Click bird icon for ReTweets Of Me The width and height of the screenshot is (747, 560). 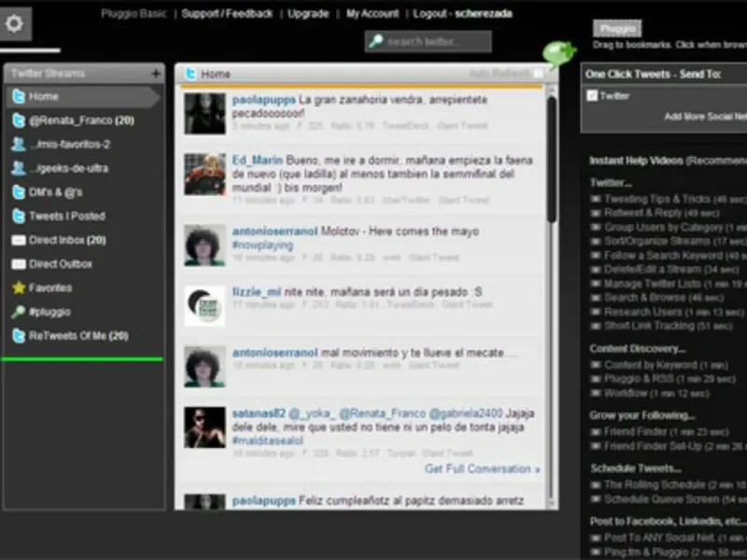(19, 336)
